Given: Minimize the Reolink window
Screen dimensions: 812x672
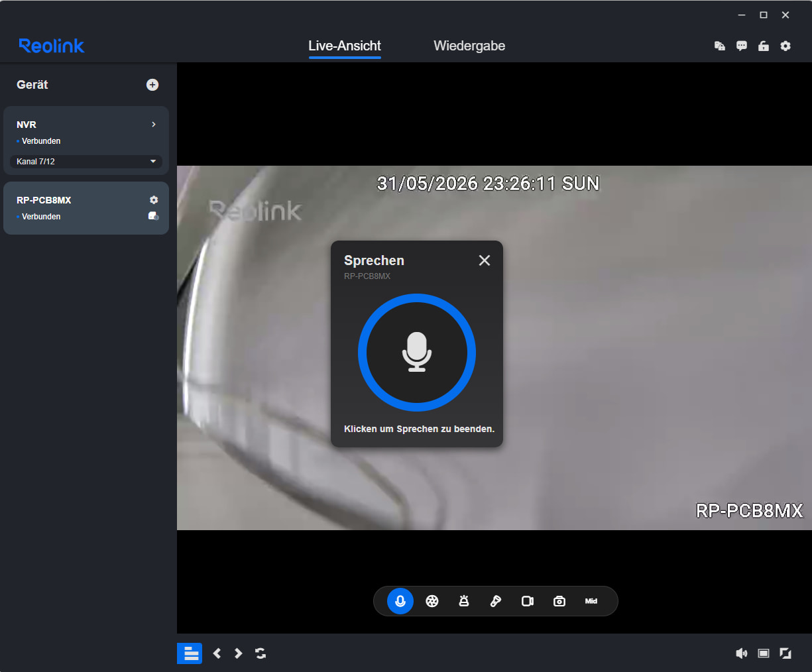Looking at the screenshot, I should point(742,15).
